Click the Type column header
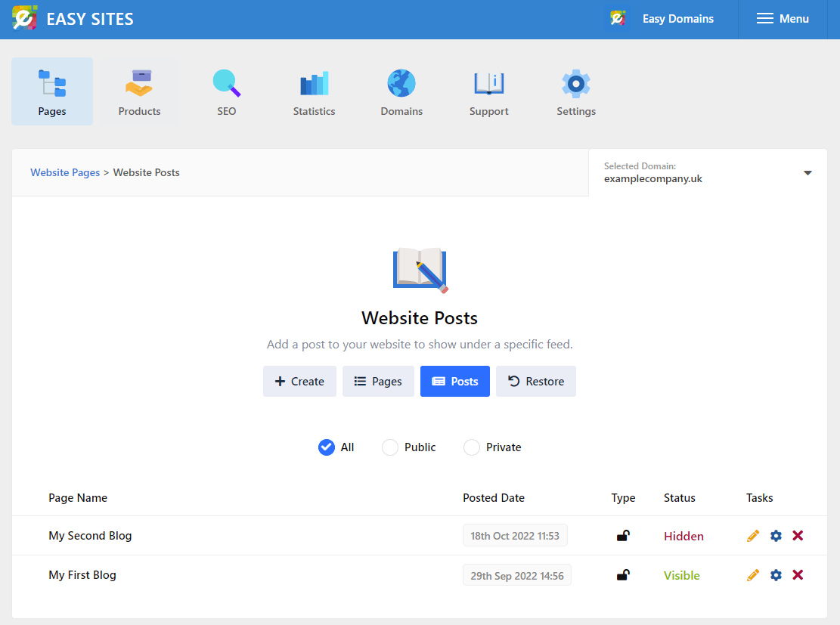 pyautogui.click(x=623, y=498)
